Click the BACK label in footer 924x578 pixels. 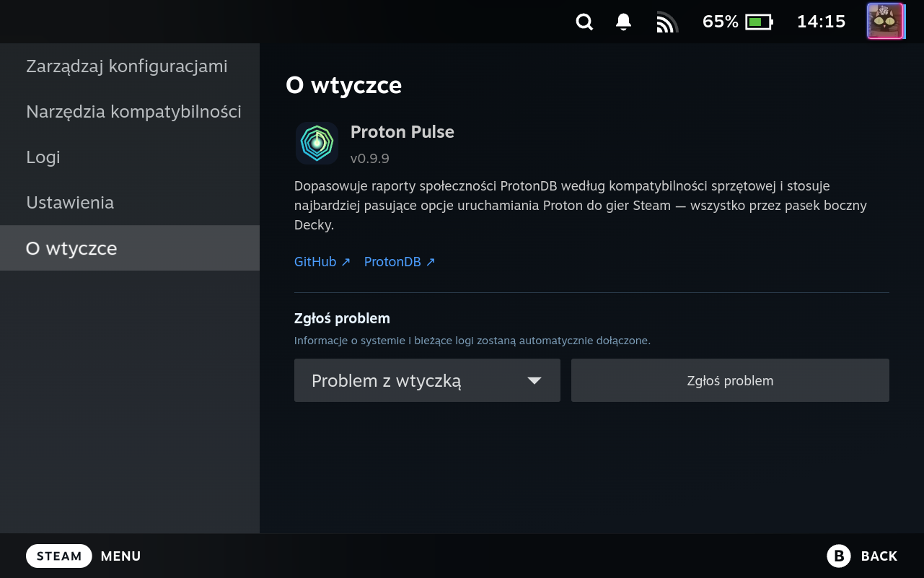(879, 556)
